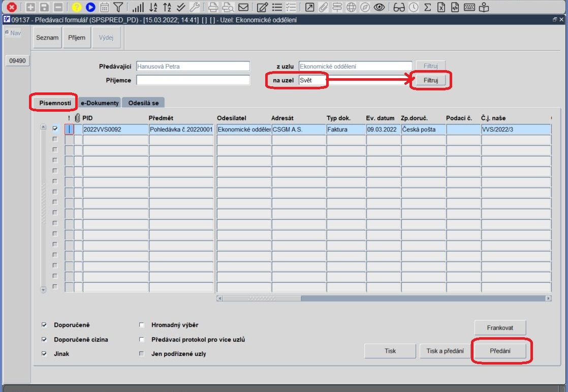Click the horizontal scrollbar thumb under the table
568x392 pixels.
pyautogui.click(x=262, y=298)
